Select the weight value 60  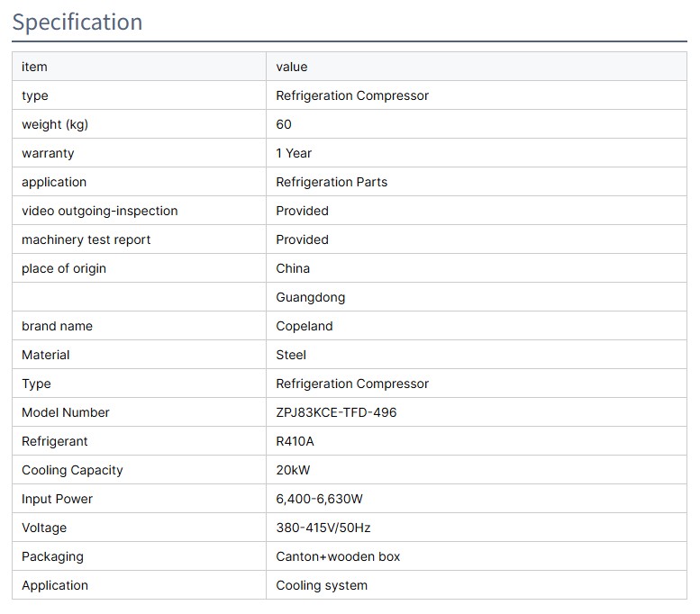coord(284,124)
